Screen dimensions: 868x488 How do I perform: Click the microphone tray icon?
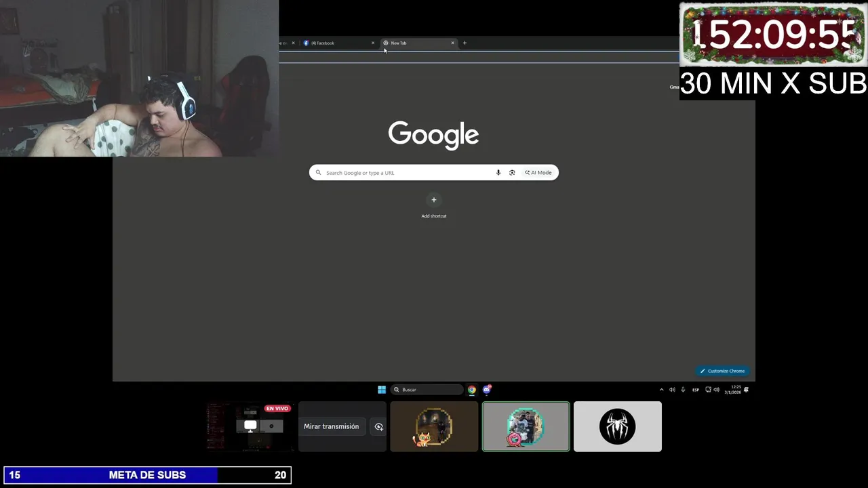[683, 390]
